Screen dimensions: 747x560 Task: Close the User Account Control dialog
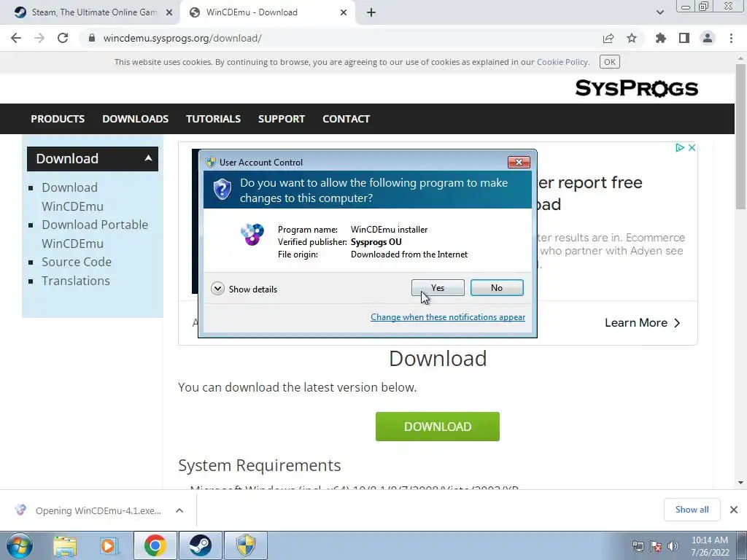pyautogui.click(x=519, y=163)
